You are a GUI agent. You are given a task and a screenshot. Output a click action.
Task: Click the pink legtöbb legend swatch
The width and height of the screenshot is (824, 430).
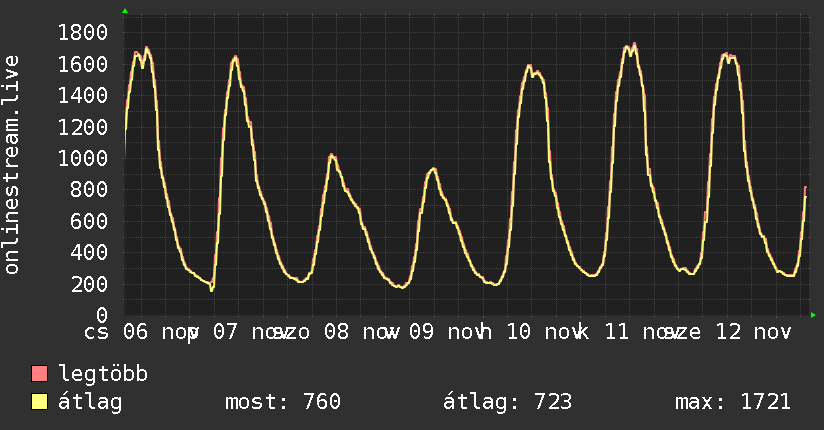point(39,374)
